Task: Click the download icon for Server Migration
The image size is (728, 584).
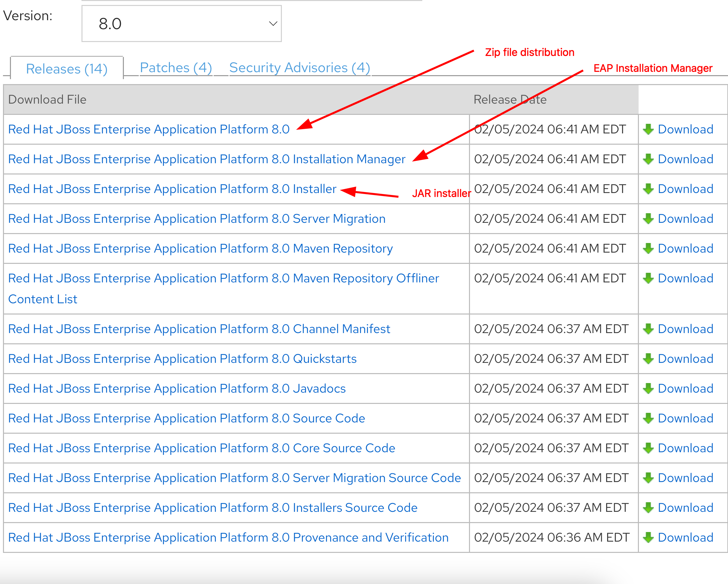Action: [649, 219]
